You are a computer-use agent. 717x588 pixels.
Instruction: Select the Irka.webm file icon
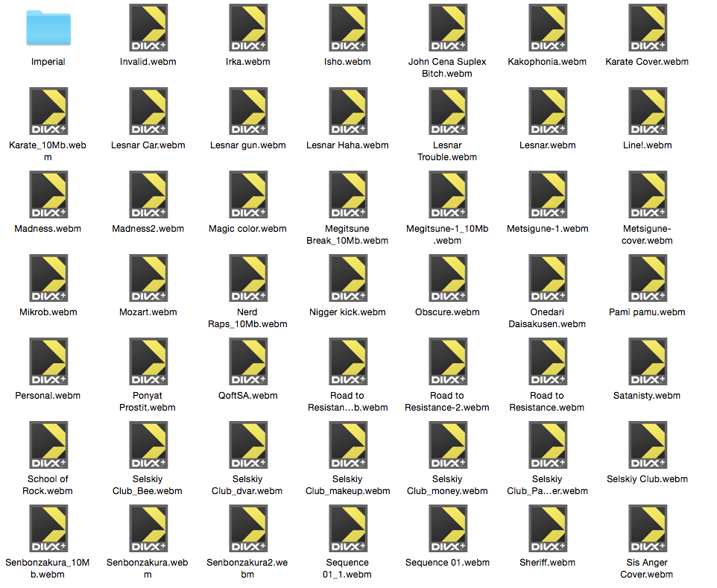tap(248, 28)
